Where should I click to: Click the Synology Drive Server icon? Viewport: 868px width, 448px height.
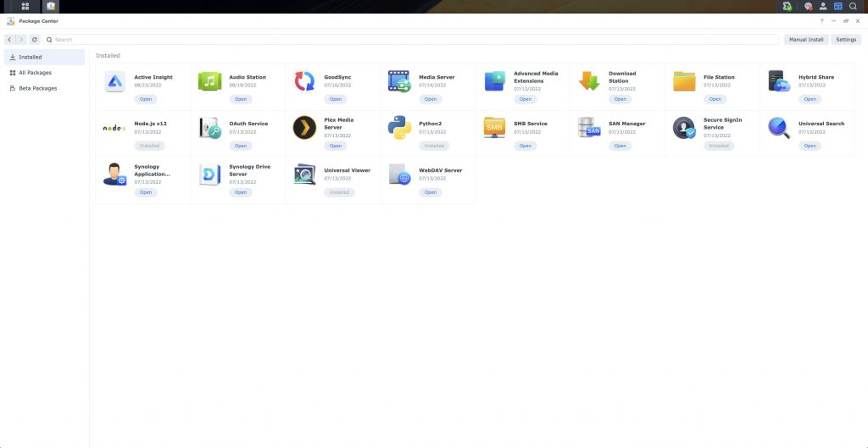210,174
